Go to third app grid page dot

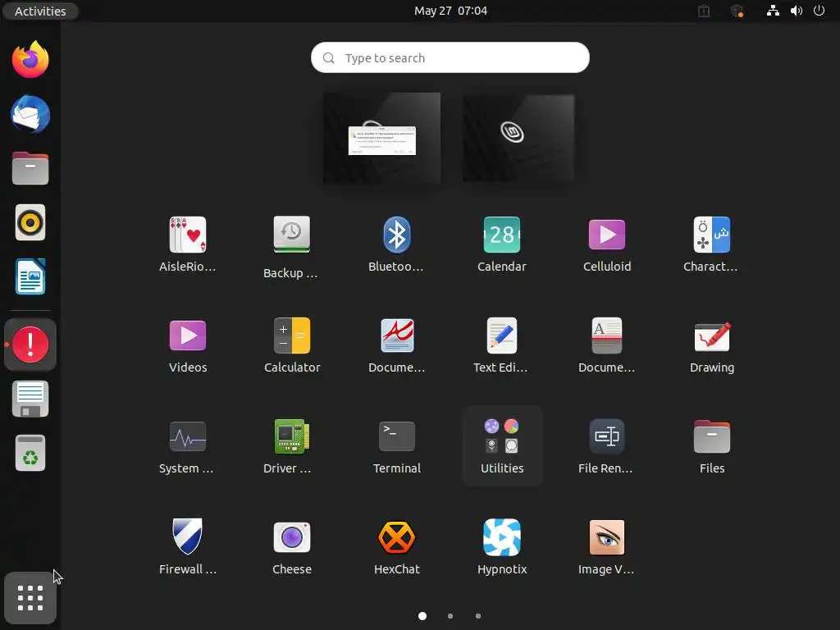(x=478, y=616)
